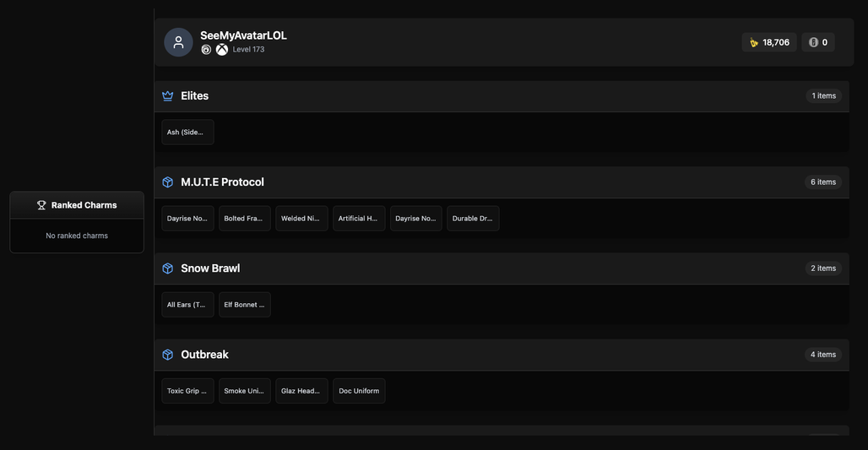Click the Ubisoft platform icon

coord(206,50)
